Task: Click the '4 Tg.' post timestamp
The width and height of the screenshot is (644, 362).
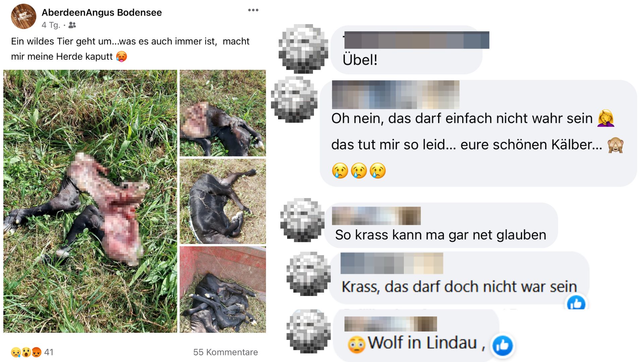Action: (x=51, y=25)
